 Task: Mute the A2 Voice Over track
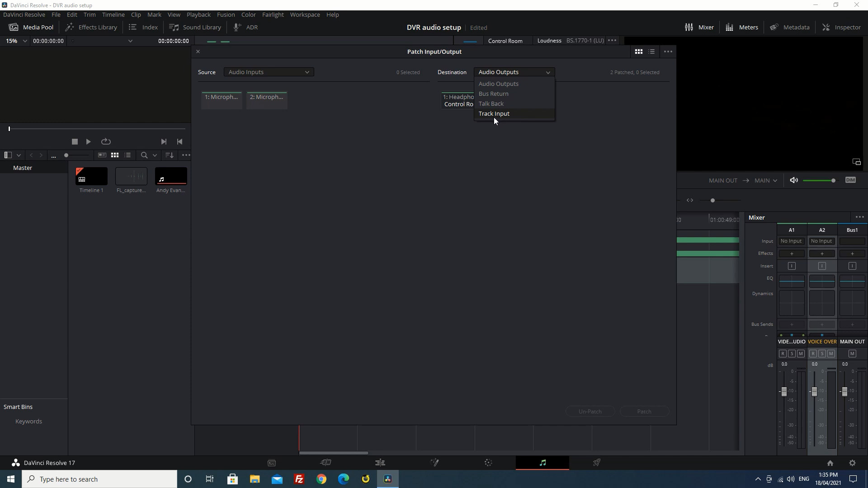[x=831, y=354]
